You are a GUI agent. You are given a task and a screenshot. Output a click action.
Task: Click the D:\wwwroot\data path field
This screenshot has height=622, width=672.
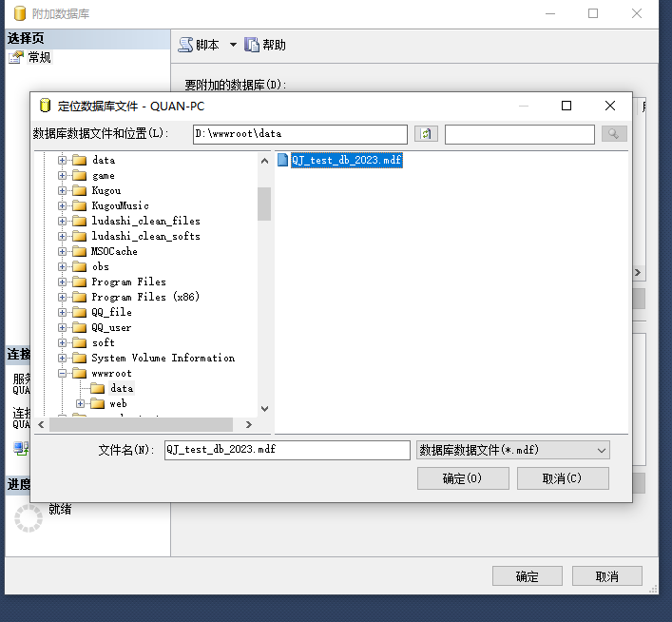click(x=299, y=134)
